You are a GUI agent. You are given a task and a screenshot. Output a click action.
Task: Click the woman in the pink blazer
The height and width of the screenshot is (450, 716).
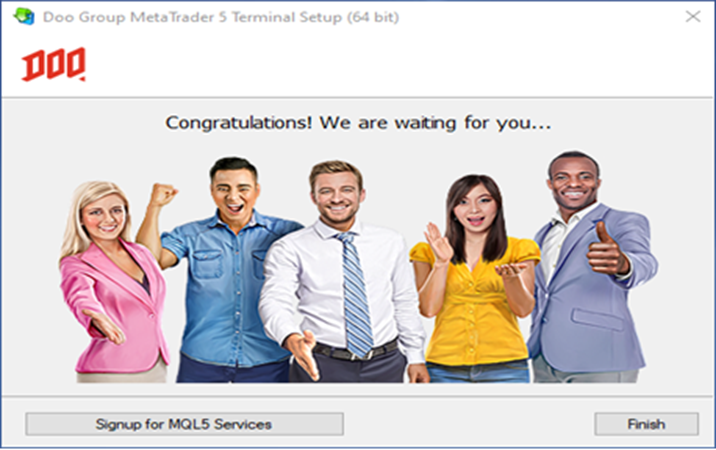point(113,282)
